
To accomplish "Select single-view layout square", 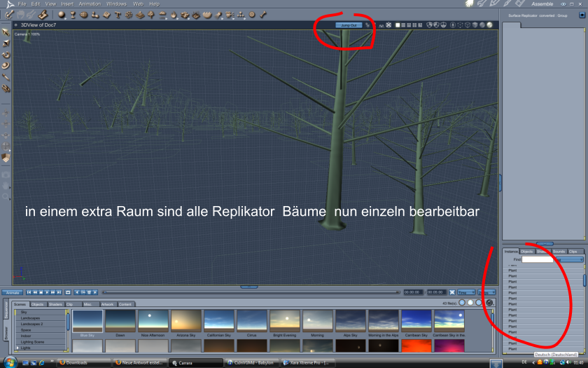I will click(x=398, y=25).
